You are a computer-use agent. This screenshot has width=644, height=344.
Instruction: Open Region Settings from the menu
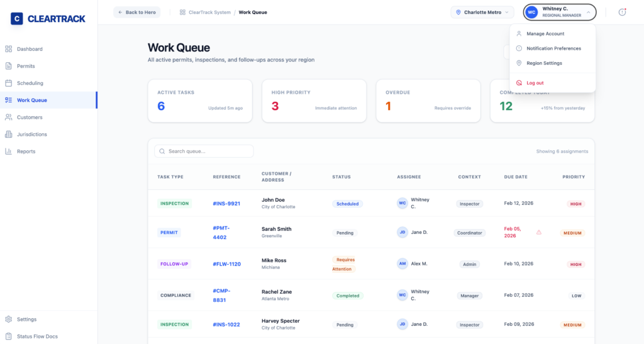544,63
